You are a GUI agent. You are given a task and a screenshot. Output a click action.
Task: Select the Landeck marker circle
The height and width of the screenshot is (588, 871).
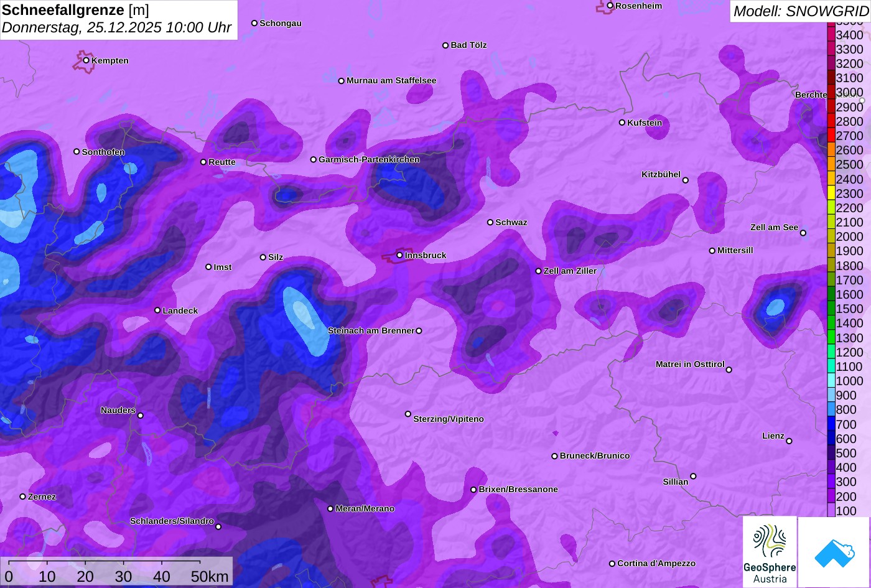coord(157,310)
